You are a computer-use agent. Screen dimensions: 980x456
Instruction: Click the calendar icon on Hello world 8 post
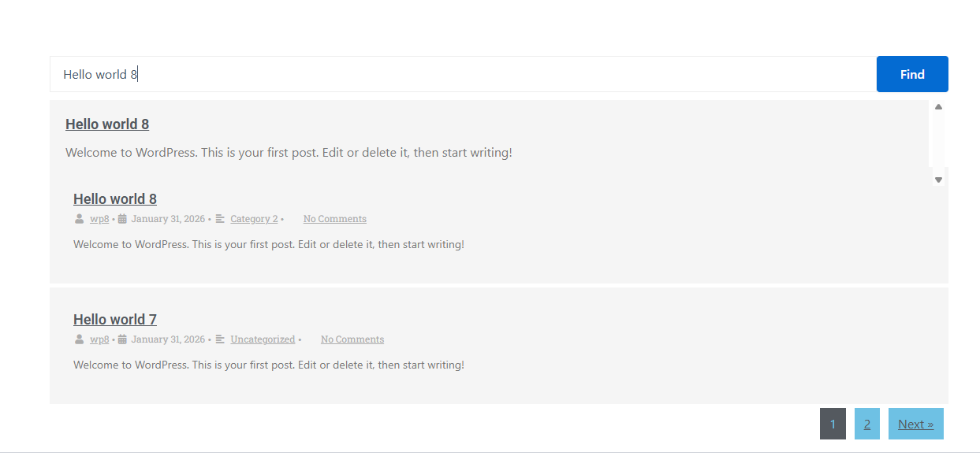tap(122, 219)
